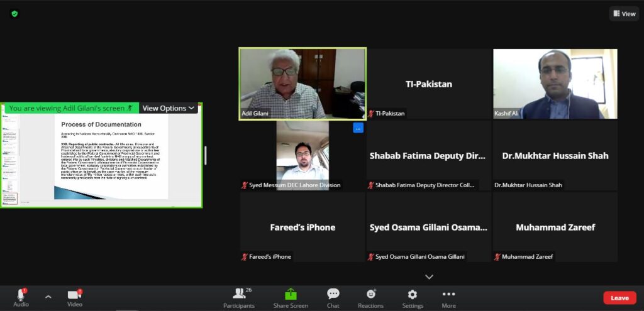The image size is (644, 311).
Task: Open the View Options dropdown
Action: point(168,108)
